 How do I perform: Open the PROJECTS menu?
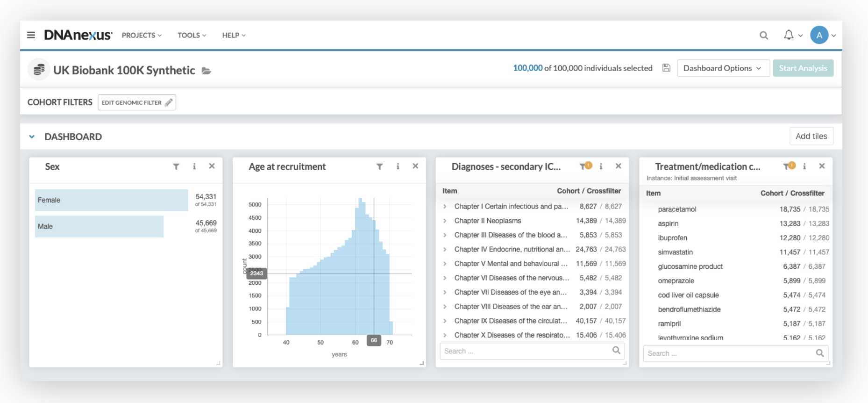click(142, 35)
